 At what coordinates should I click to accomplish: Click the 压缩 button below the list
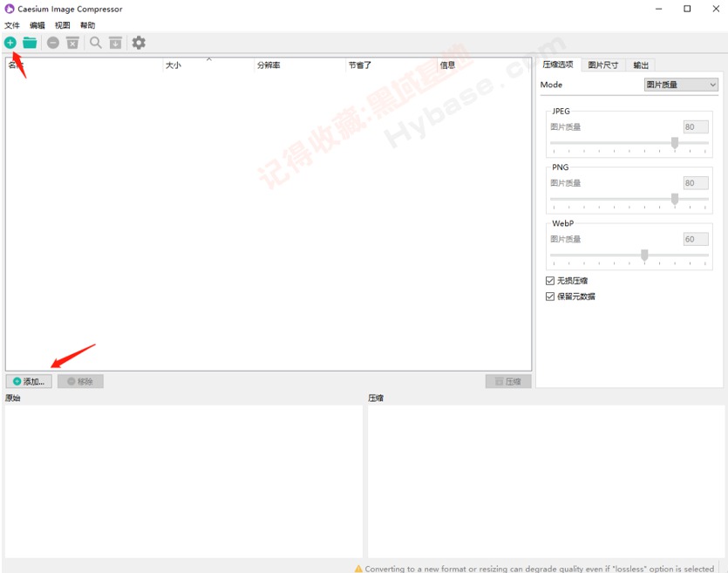[x=508, y=381]
